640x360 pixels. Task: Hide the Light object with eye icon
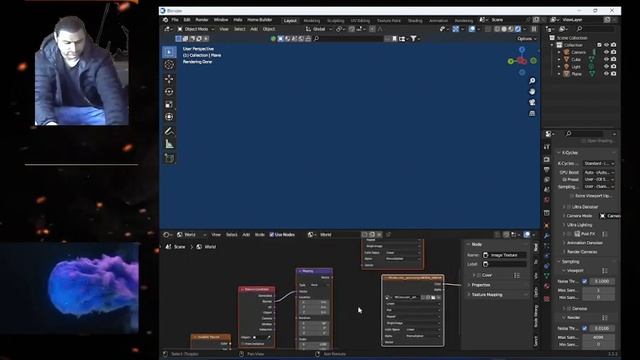(x=607, y=67)
